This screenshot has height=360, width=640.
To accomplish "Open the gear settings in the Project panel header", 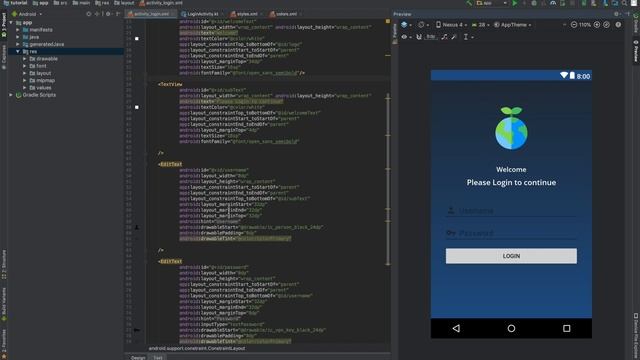I will coord(108,14).
